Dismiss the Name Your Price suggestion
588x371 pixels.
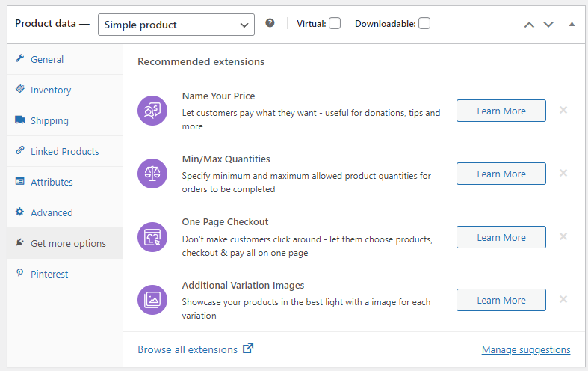click(563, 110)
